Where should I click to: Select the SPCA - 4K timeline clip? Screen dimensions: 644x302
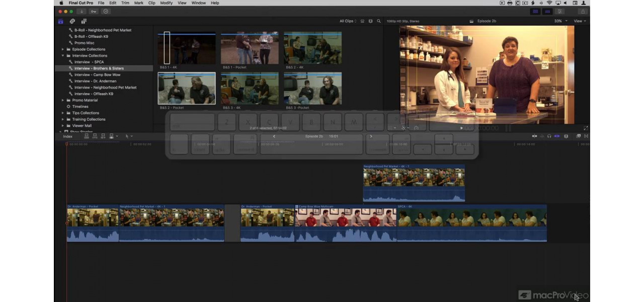472,223
